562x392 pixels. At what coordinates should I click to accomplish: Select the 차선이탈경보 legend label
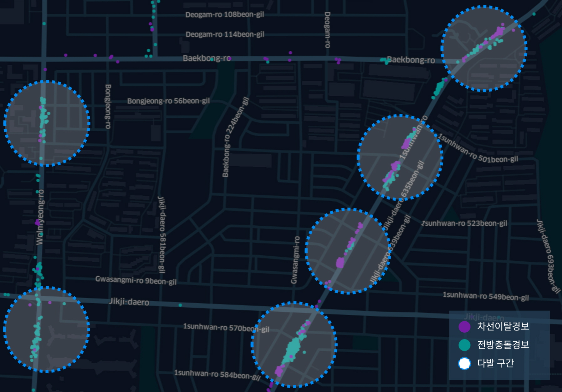click(x=503, y=326)
